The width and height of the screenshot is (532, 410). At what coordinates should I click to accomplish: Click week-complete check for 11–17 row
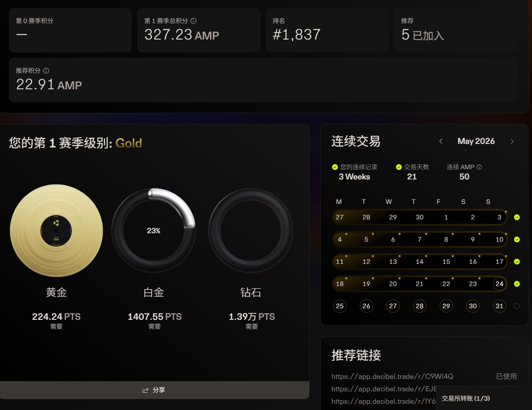tap(517, 262)
